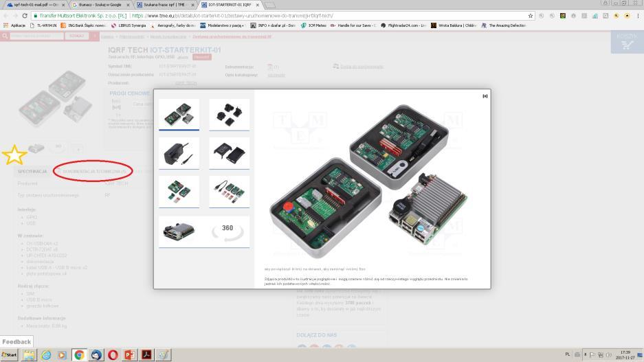Select the black enclosure parts thumbnail

(229, 153)
